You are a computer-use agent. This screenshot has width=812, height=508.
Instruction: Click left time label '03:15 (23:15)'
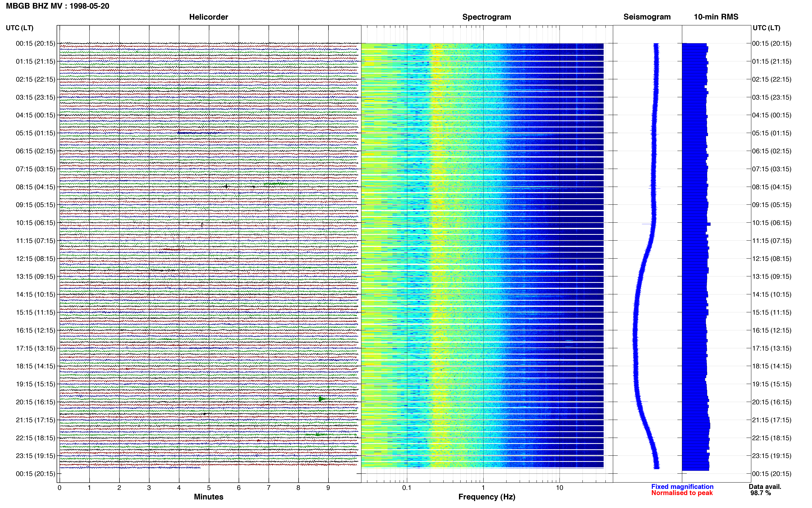[36, 97]
